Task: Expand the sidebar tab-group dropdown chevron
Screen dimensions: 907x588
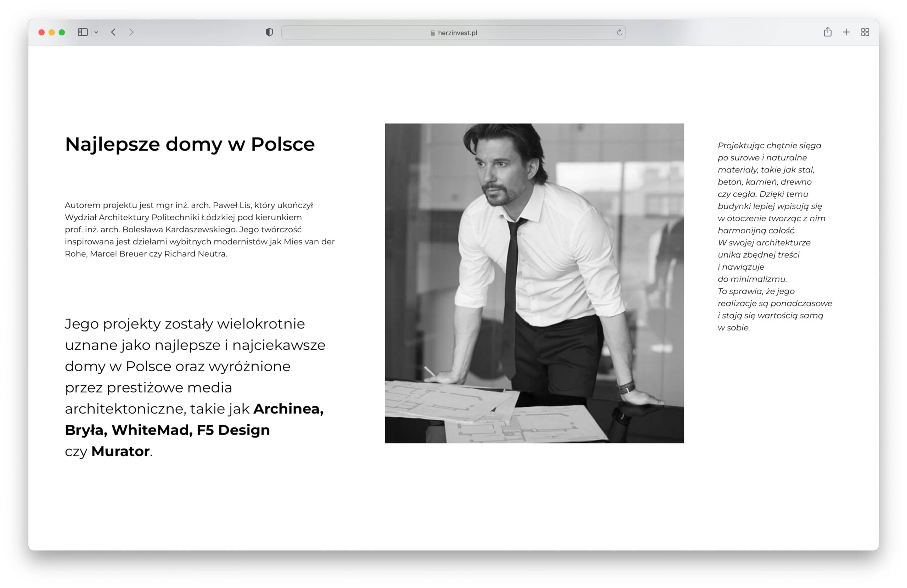Action: (96, 32)
